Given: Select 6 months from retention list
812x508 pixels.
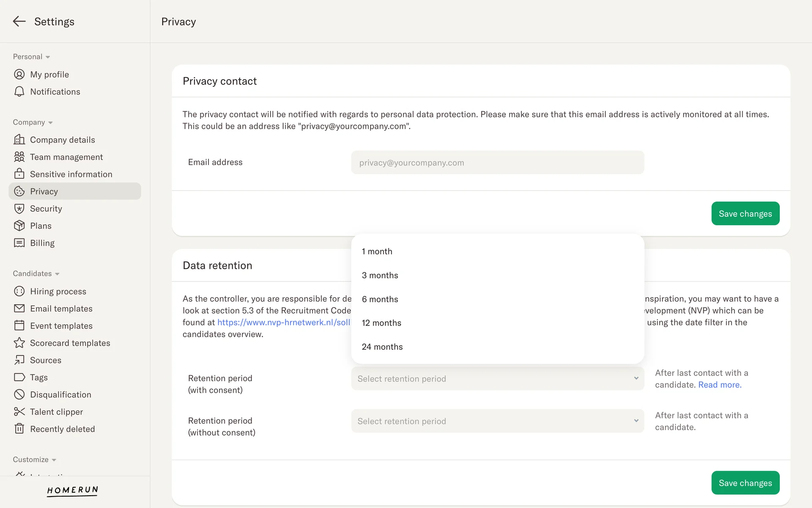Looking at the screenshot, I should click(380, 299).
